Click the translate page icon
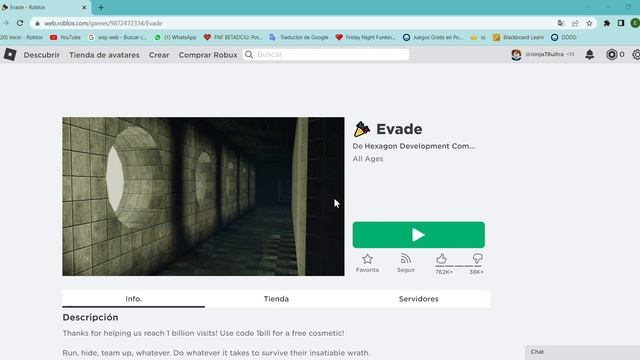This screenshot has height=360, width=640. pos(561,23)
